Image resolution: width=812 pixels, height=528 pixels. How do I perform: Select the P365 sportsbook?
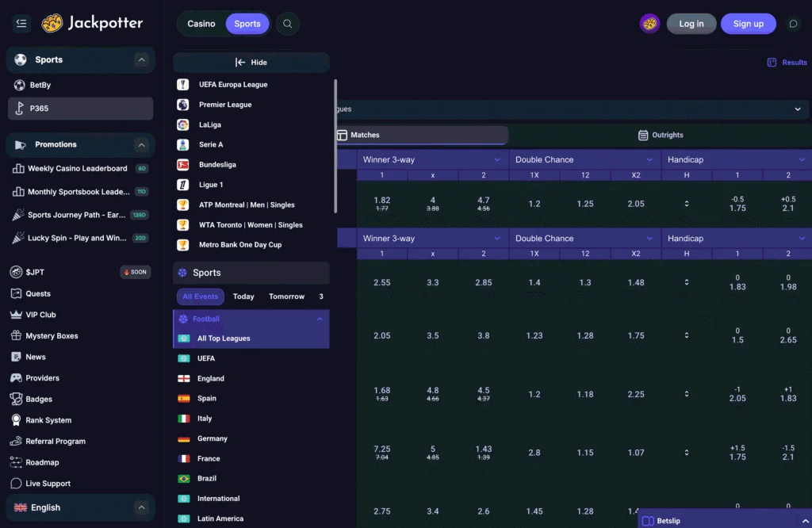point(80,108)
